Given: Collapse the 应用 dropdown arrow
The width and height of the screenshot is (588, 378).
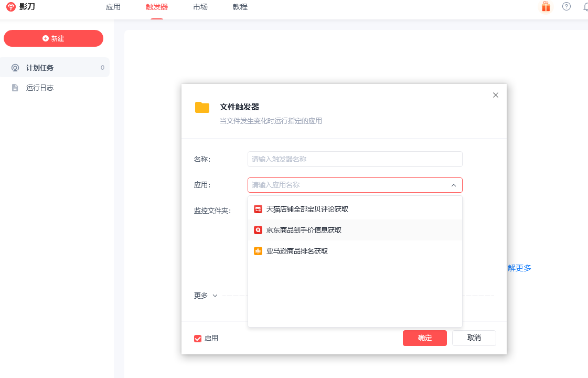Looking at the screenshot, I should tap(453, 185).
